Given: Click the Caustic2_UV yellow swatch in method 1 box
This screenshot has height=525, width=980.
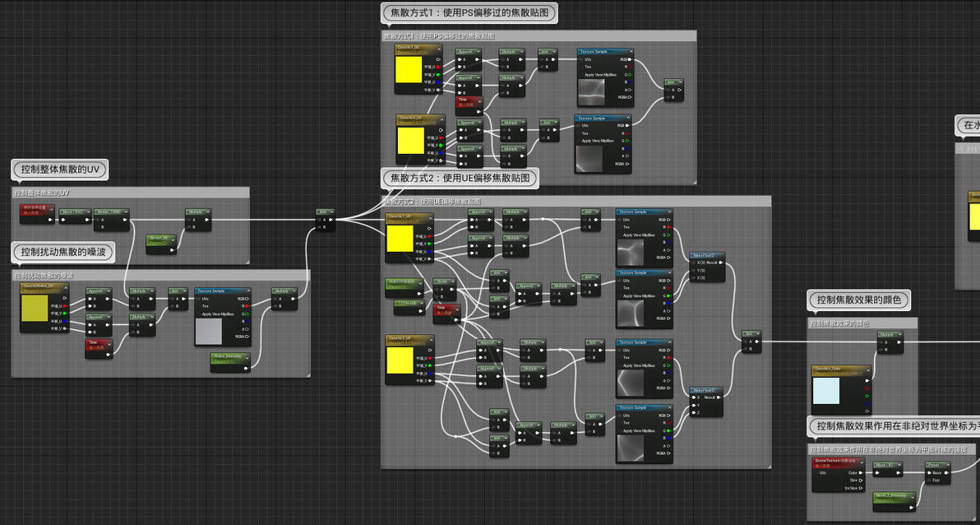Looking at the screenshot, I should click(410, 140).
